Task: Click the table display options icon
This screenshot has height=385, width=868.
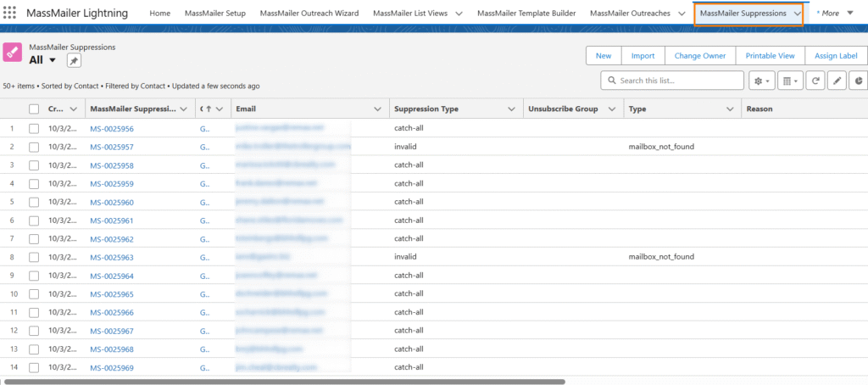Action: coord(789,81)
